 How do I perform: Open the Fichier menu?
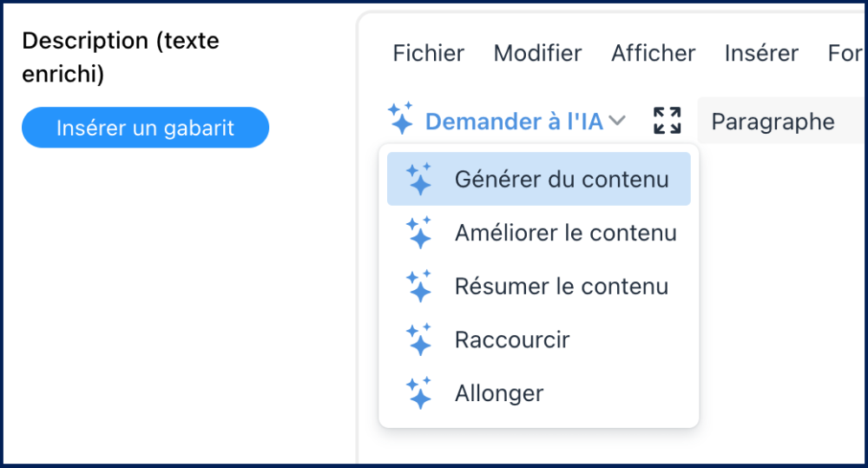click(x=429, y=53)
